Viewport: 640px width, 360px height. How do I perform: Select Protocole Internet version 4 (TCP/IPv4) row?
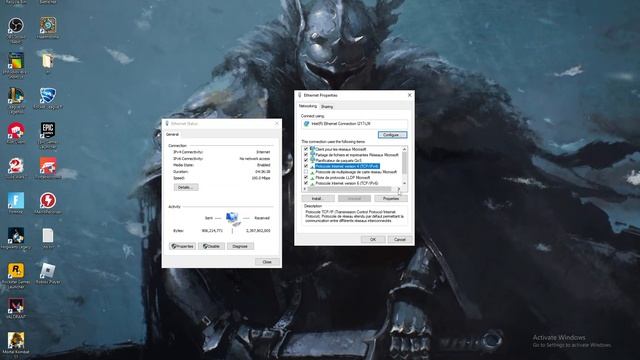(x=347, y=166)
